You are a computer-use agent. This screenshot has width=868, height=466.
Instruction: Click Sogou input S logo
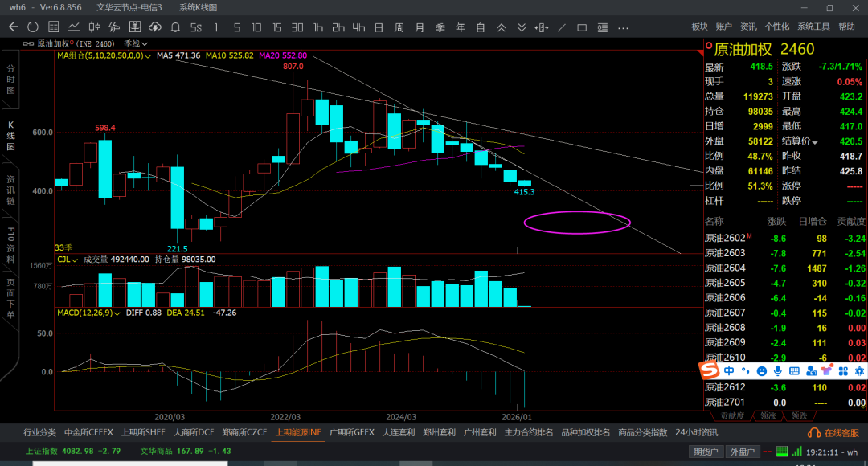point(709,370)
